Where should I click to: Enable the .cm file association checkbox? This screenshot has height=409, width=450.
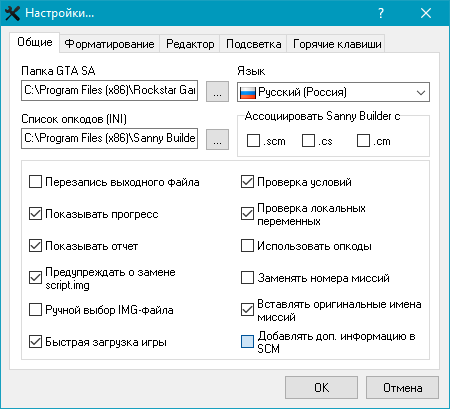point(363,141)
